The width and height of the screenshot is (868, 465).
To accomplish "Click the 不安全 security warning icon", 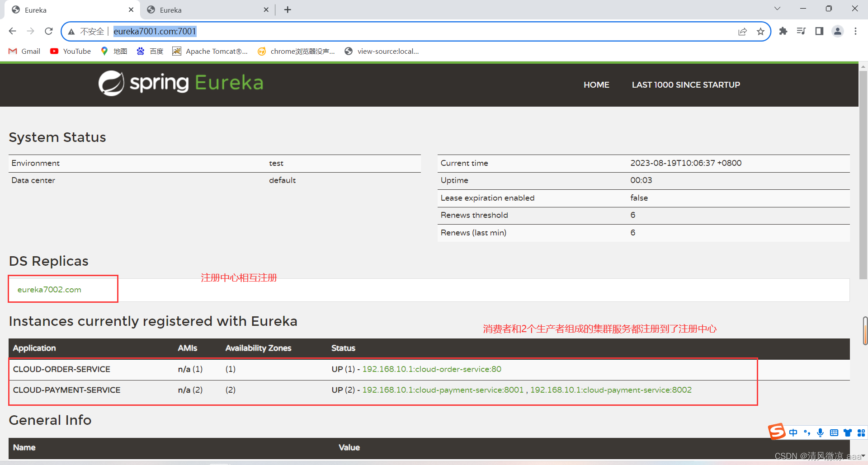I will 71,32.
